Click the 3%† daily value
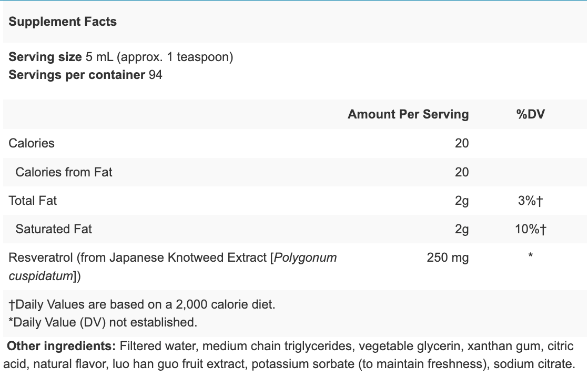The height and width of the screenshot is (376, 588). (530, 201)
